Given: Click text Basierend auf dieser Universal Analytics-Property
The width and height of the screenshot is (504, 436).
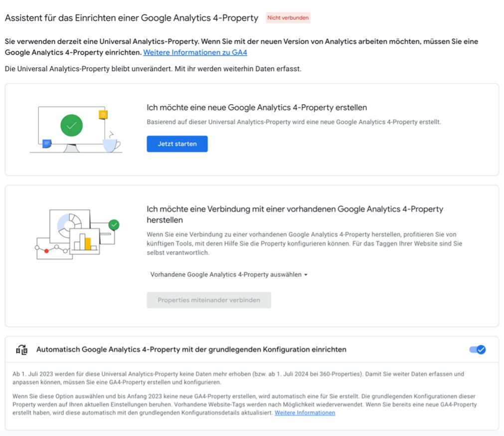Looking at the screenshot, I should pos(294,122).
